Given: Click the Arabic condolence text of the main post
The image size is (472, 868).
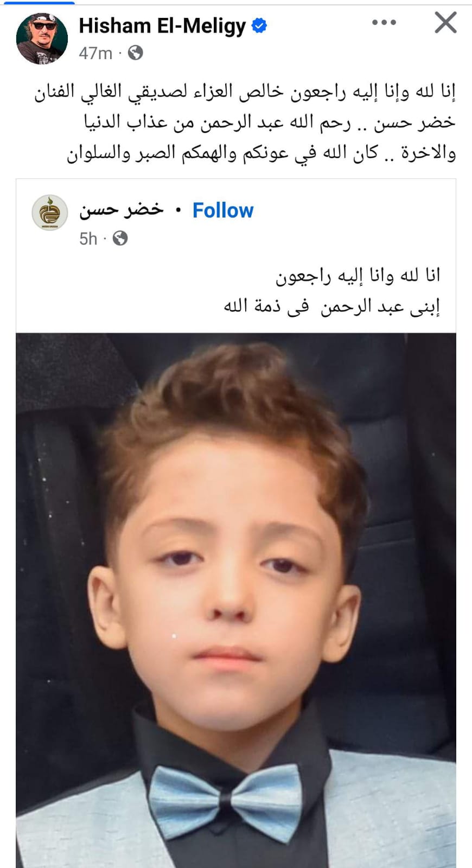Looking at the screenshot, I should [x=245, y=123].
